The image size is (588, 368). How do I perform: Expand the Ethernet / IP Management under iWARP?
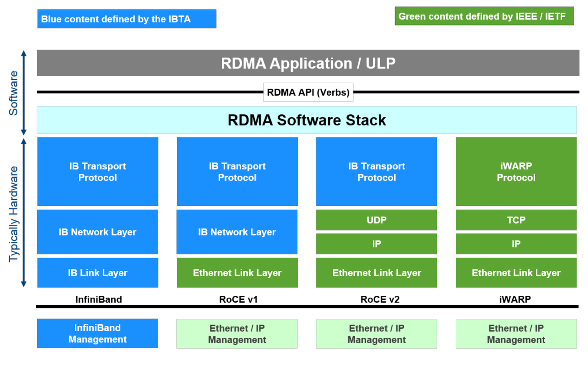[x=516, y=333]
